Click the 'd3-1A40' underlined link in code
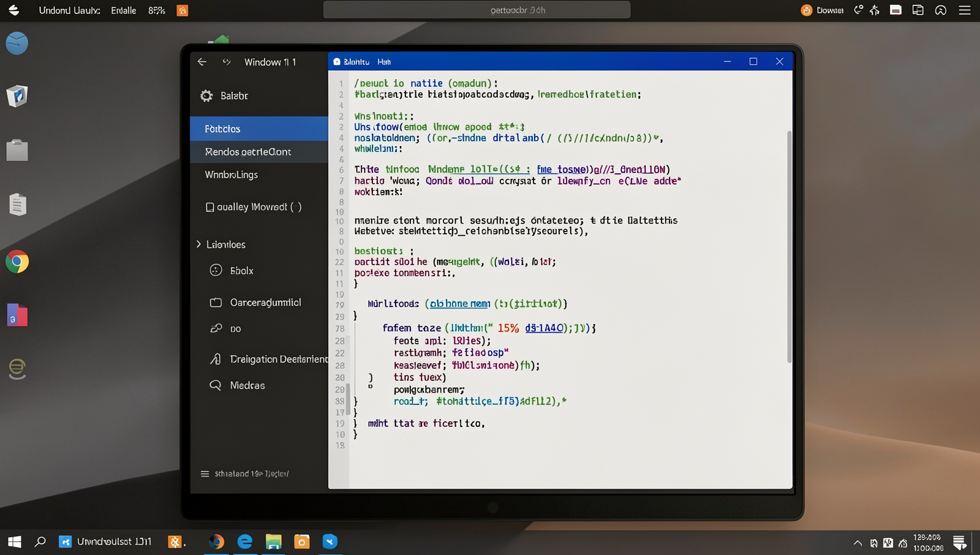Viewport: 980px width, 555px height. coord(544,328)
